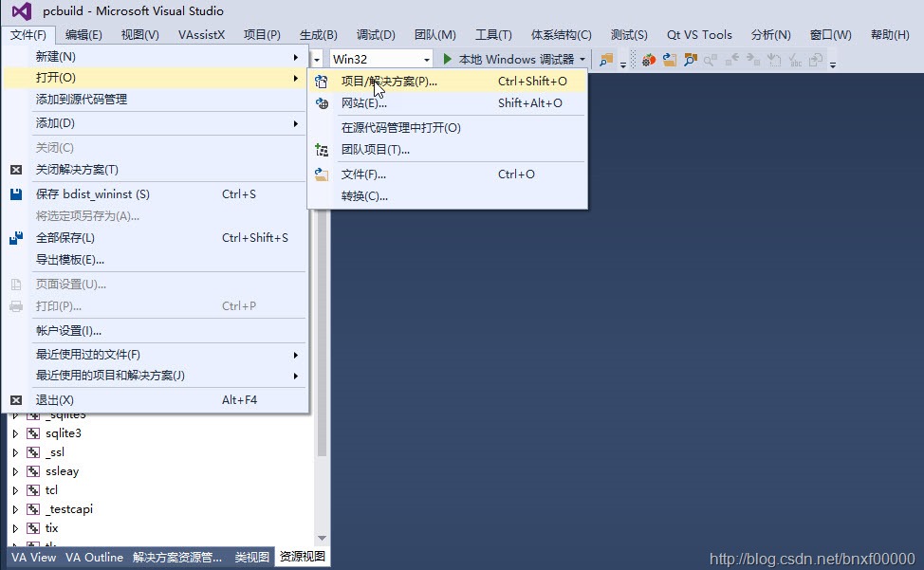Click the tcl project icon
This screenshot has height=570, width=924.
[33, 490]
